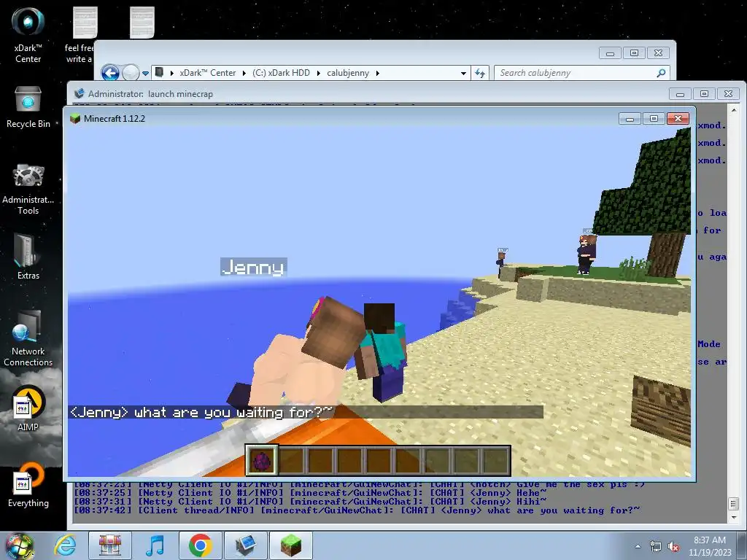
Task: Click the Minecraft window title bar icon
Action: coord(75,119)
